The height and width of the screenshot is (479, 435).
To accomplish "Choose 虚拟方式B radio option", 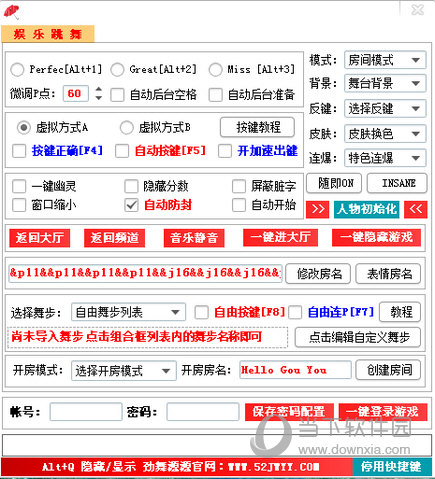I will [x=126, y=127].
